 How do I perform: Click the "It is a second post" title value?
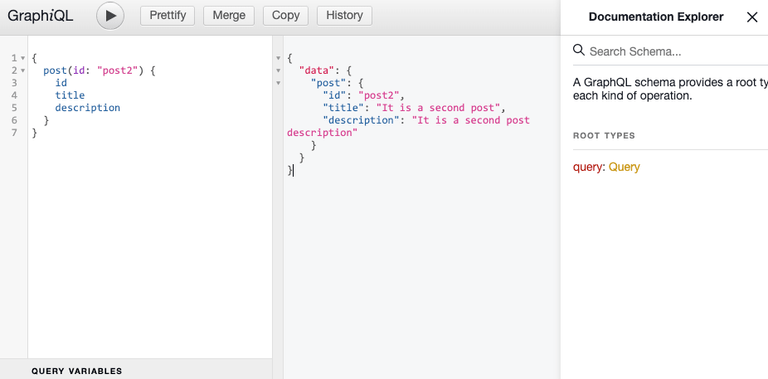(x=438, y=108)
